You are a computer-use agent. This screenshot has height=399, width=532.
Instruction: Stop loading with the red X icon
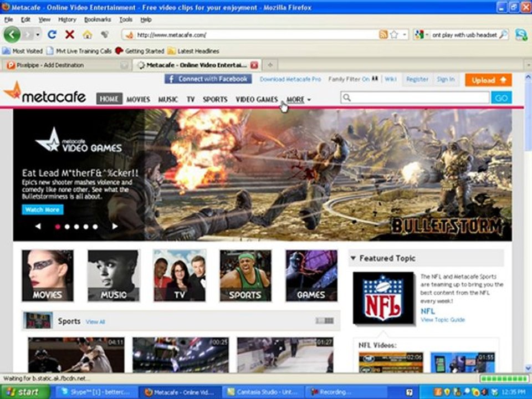(70, 34)
